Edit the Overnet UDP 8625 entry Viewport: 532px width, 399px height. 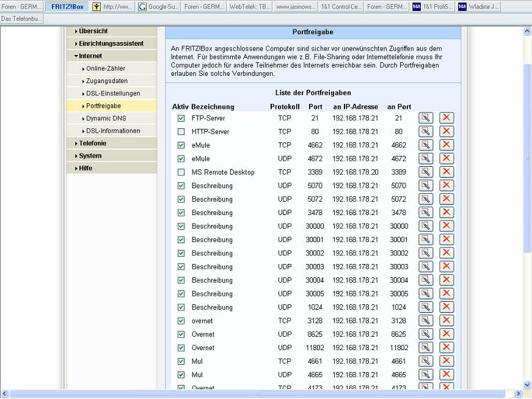click(x=426, y=334)
